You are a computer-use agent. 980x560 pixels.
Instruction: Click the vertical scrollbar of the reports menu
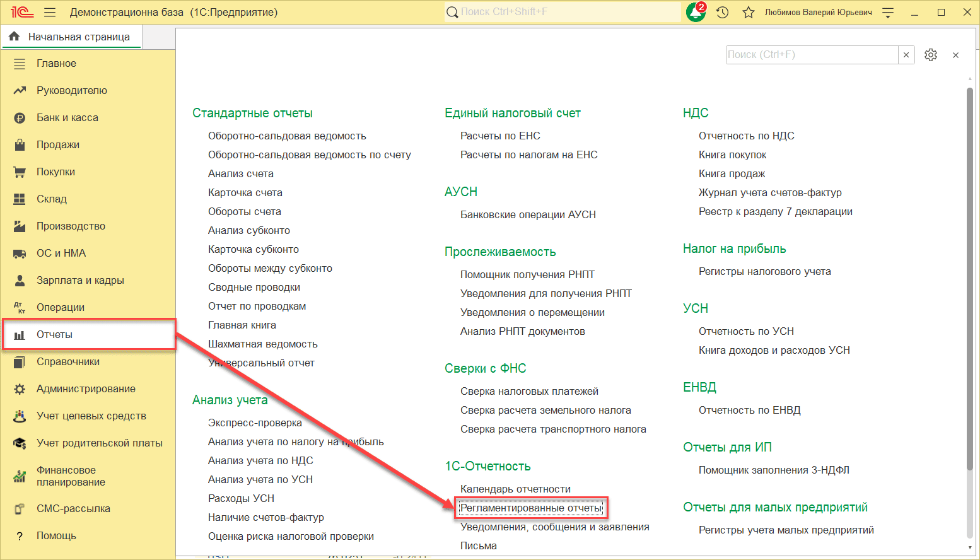pyautogui.click(x=969, y=277)
